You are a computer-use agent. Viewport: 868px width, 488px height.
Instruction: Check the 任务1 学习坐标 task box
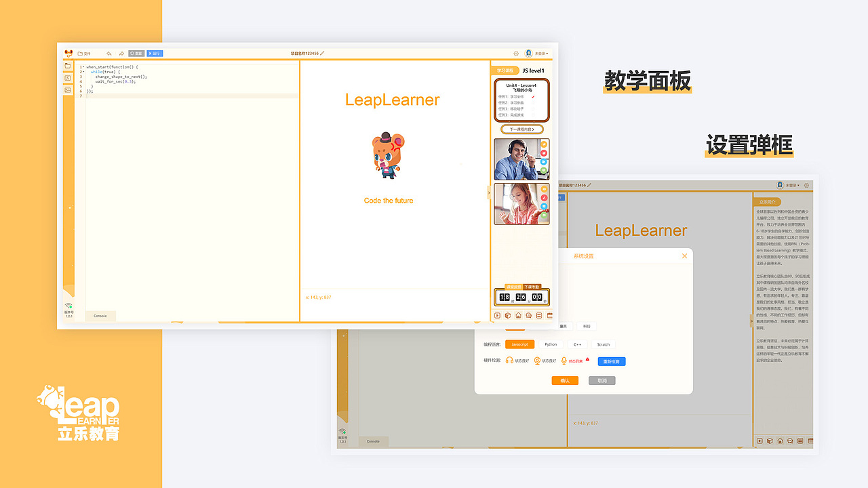533,96
